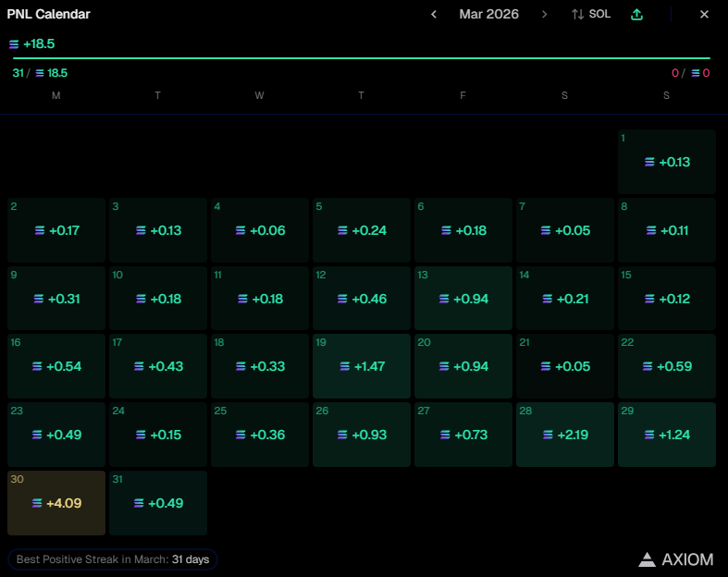Select day 17 cell with +0.43
Screen dimensions: 728x577
[158, 366]
